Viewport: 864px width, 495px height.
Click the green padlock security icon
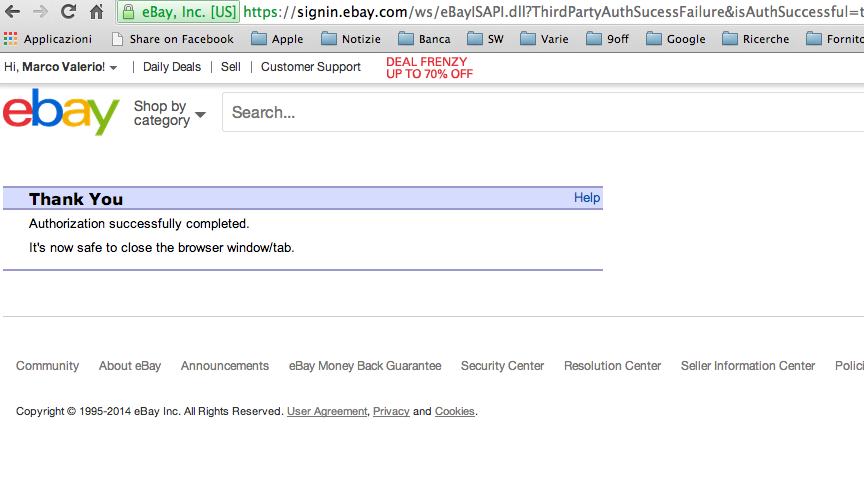tap(128, 12)
